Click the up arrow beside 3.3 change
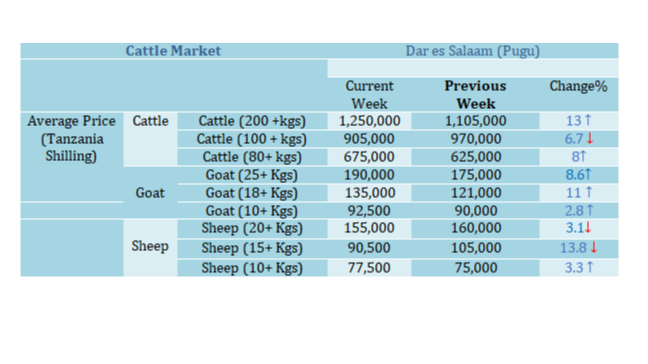648x364 pixels. (x=590, y=267)
